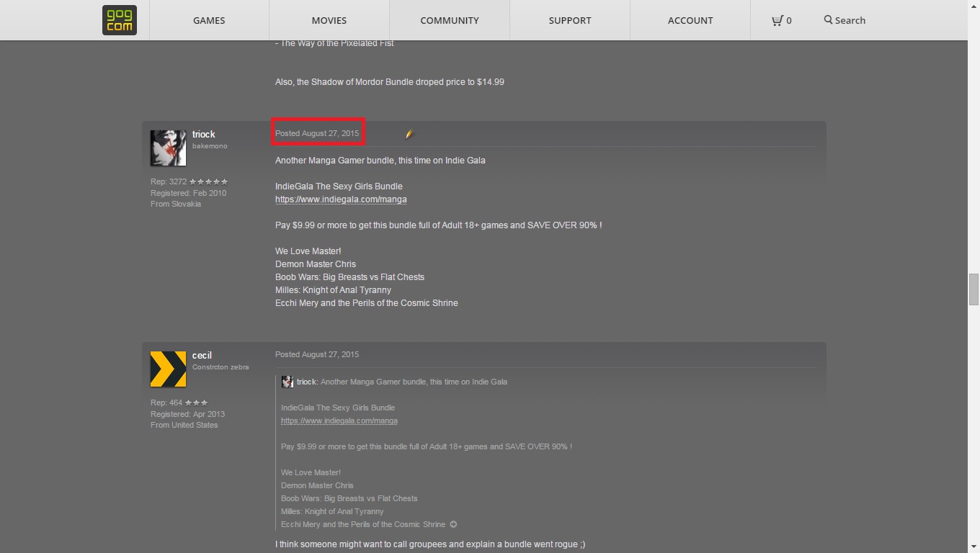Click small triock avatar in quote

[287, 382]
